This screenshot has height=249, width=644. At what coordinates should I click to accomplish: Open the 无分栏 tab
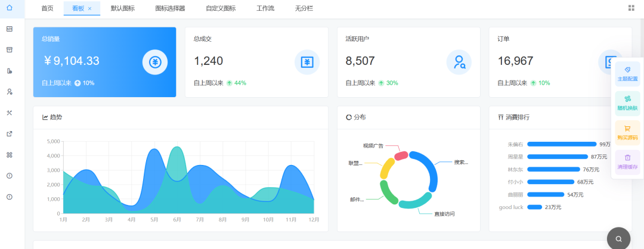[304, 8]
